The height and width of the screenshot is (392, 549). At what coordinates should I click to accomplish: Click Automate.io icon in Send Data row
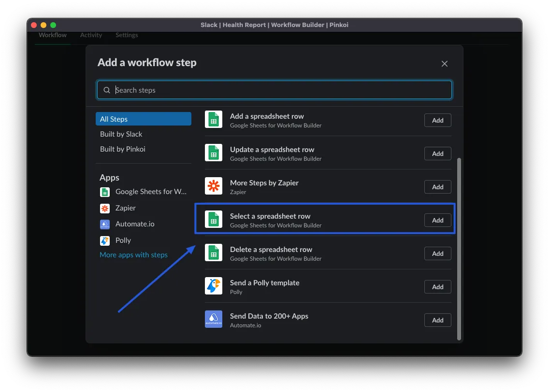(x=213, y=320)
